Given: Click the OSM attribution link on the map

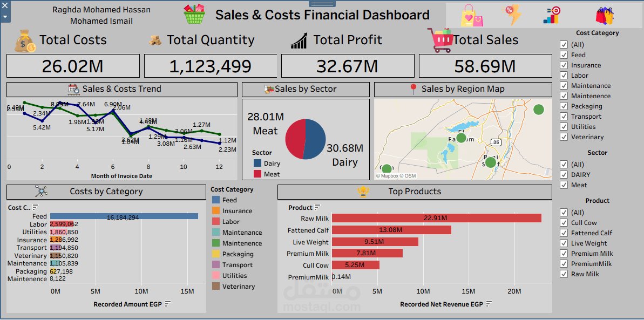Looking at the screenshot, I should pyautogui.click(x=409, y=176).
